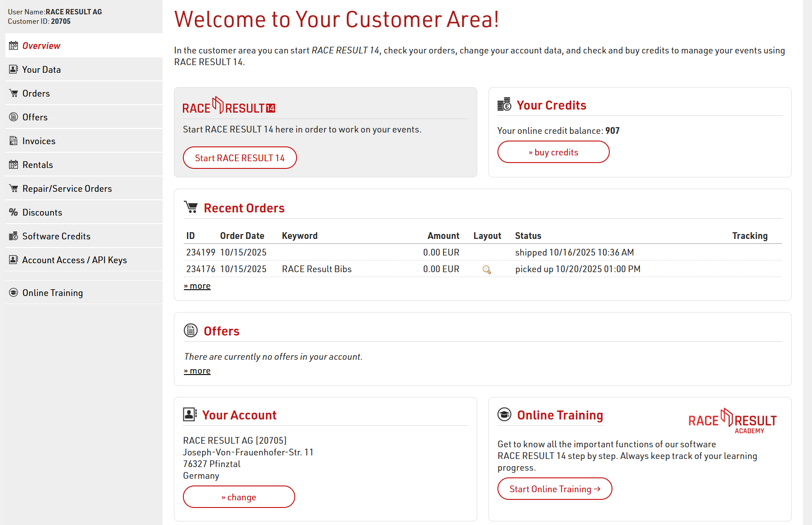Click the graduation cap icon in sidebar
This screenshot has width=812, height=525.
pos(13,293)
